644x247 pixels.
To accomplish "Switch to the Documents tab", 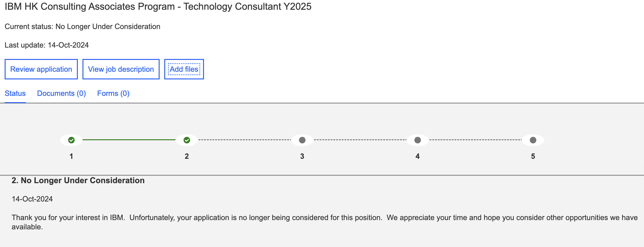I will click(61, 93).
